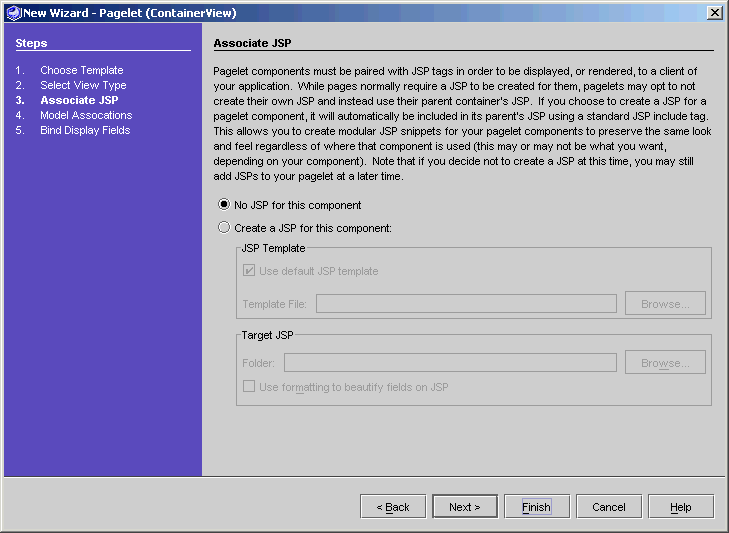Screen dimensions: 729x533
Task: Click the 'Template File:' label
Action: coord(274,304)
